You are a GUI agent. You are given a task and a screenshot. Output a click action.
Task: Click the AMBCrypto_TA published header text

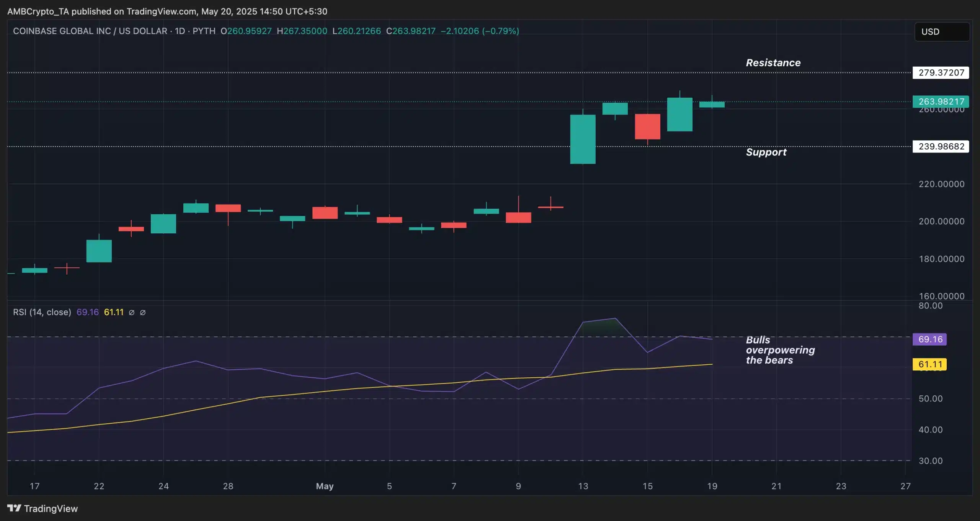(x=167, y=11)
